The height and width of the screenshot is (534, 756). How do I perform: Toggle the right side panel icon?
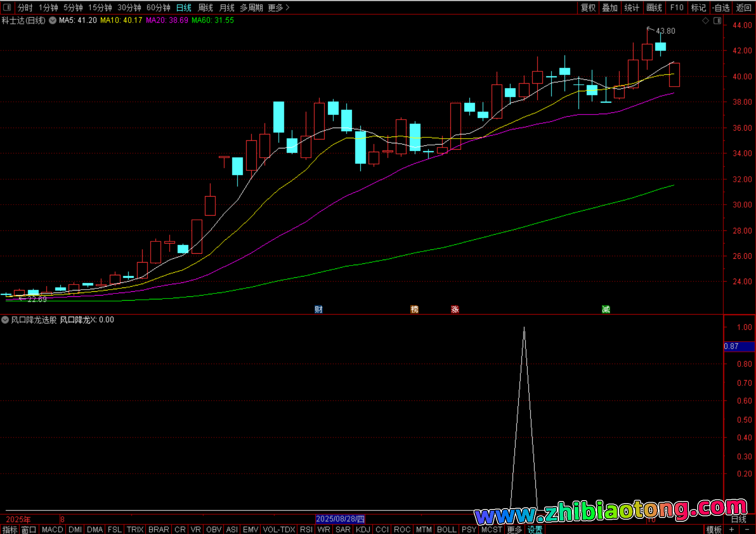coord(717,21)
